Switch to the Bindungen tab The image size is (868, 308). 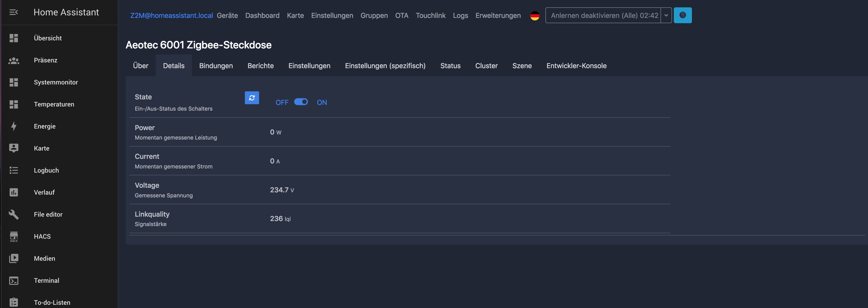216,66
